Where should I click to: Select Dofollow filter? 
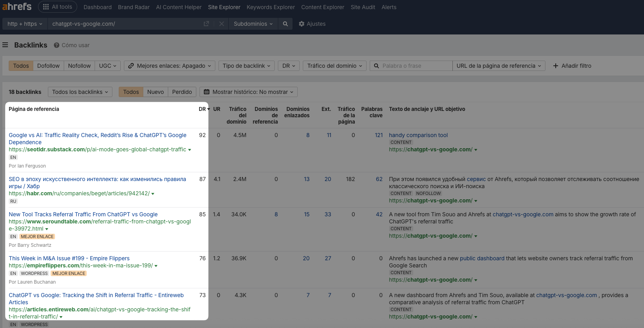click(x=48, y=66)
